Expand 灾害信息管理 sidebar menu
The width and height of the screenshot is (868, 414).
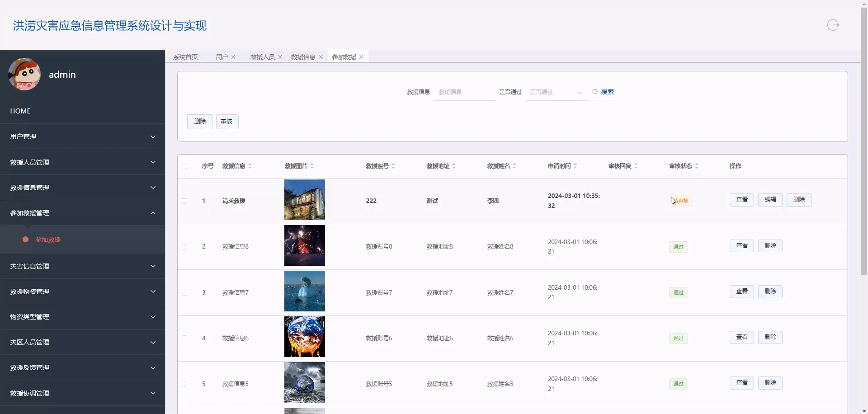coord(82,266)
